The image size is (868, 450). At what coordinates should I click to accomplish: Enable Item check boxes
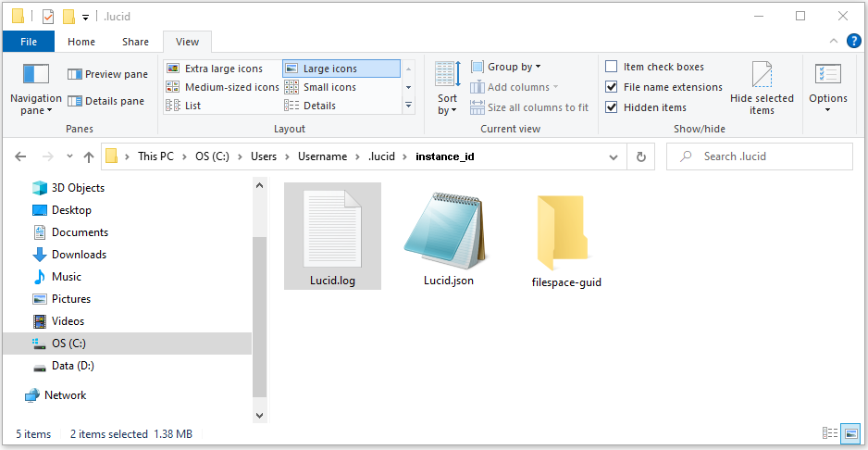tap(655, 67)
